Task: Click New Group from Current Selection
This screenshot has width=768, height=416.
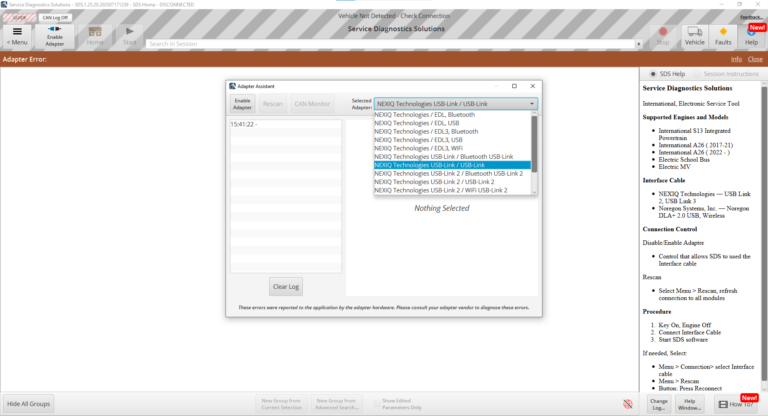Action: [281, 404]
